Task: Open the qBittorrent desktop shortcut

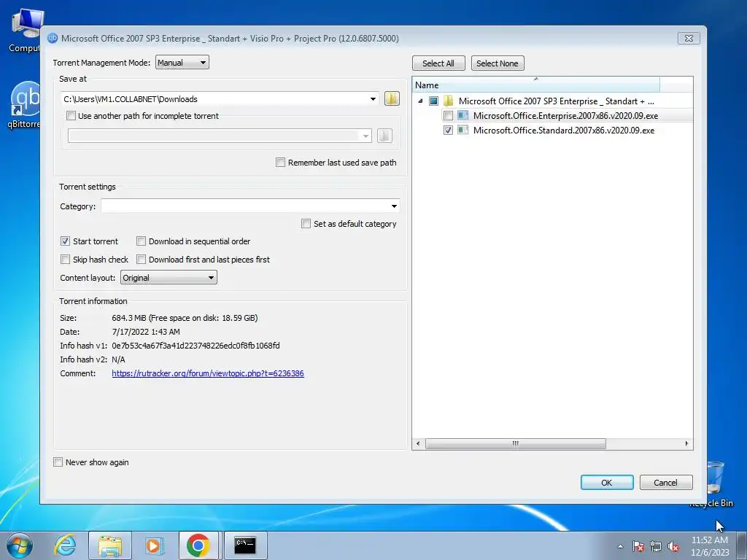Action: click(x=25, y=105)
